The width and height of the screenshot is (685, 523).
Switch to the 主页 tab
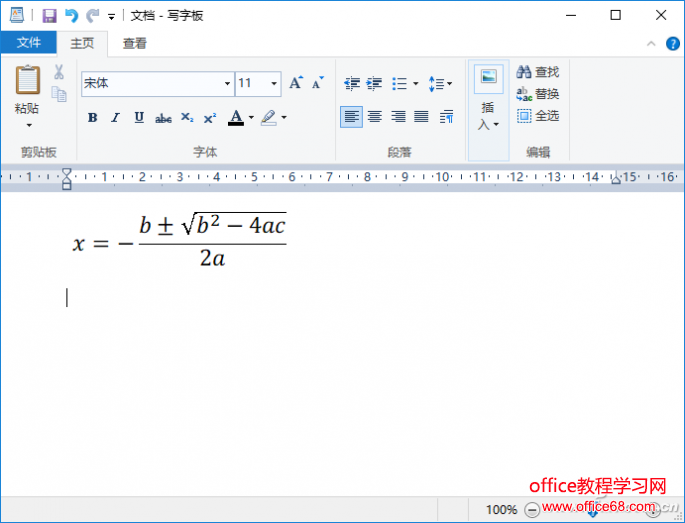[82, 43]
